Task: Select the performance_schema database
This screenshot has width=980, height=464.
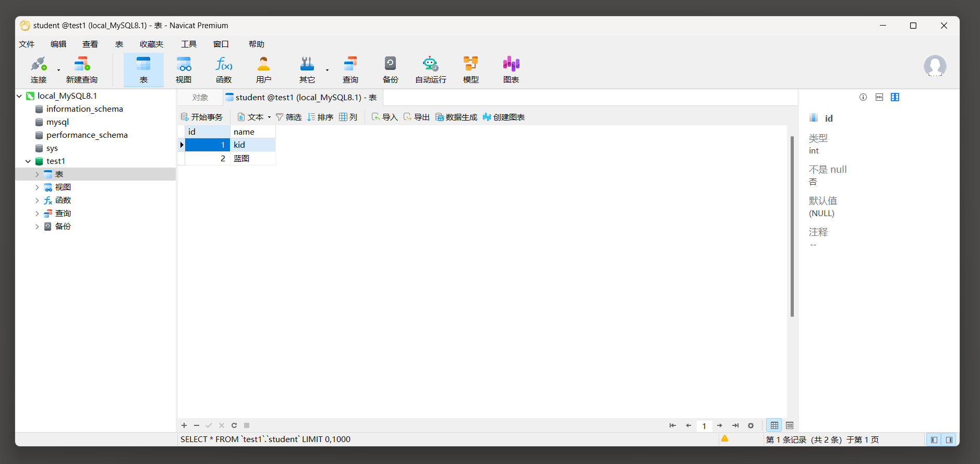Action: [x=87, y=135]
